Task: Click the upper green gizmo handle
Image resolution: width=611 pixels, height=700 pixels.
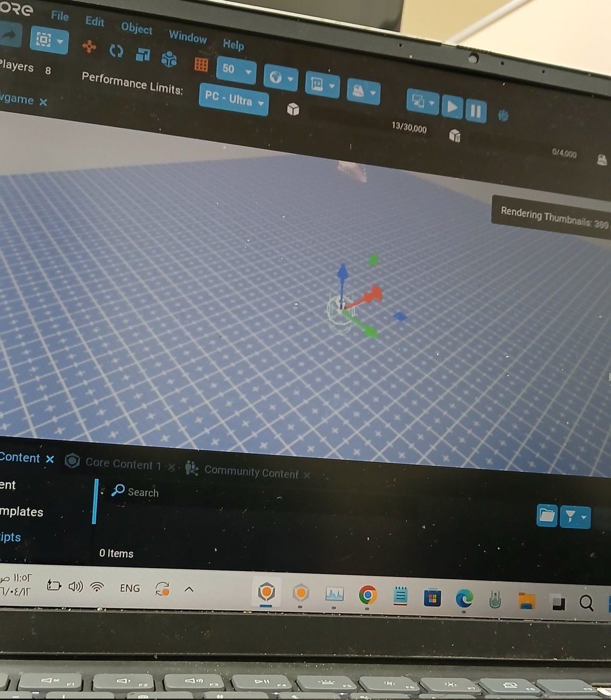Action: [374, 260]
